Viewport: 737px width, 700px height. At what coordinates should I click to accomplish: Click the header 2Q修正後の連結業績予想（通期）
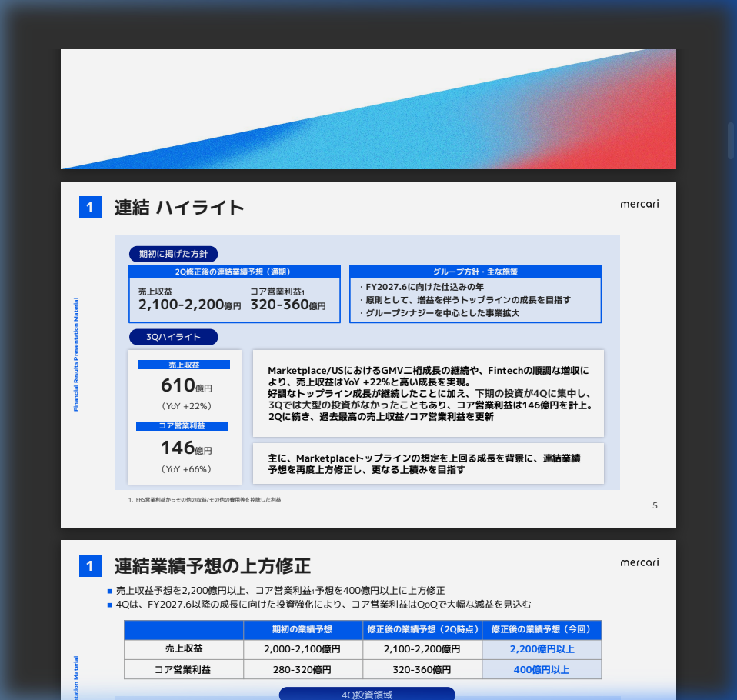234,272
